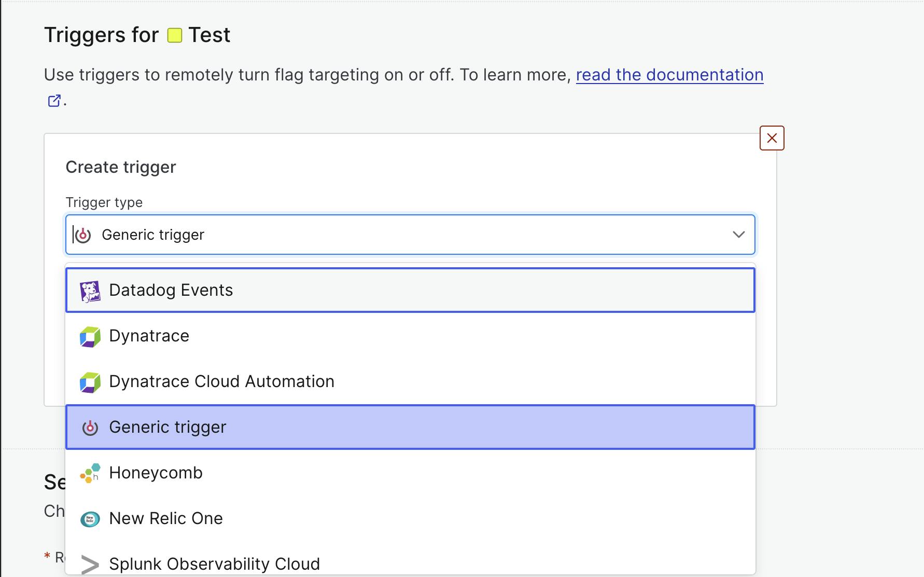Open the read the documentation link
Viewport: 924px width, 577px height.
coord(669,75)
